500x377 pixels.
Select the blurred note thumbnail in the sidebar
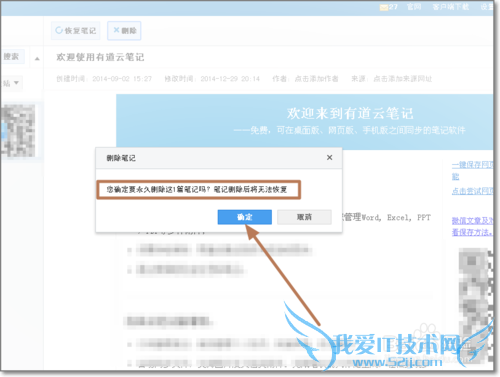pyautogui.click(x=19, y=130)
